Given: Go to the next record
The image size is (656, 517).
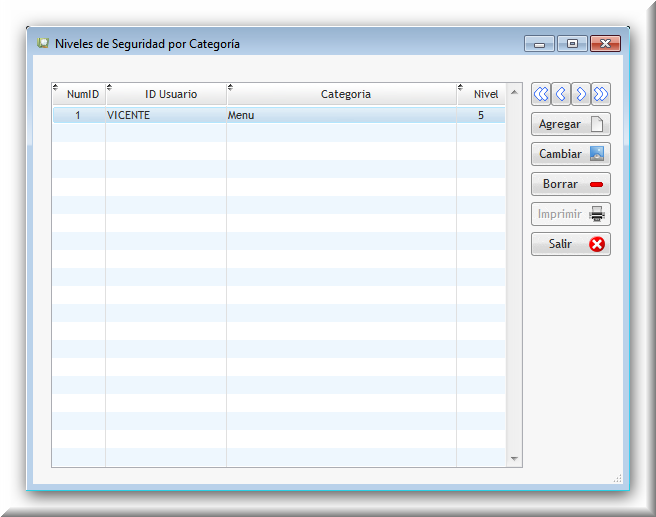Looking at the screenshot, I should click(581, 94).
